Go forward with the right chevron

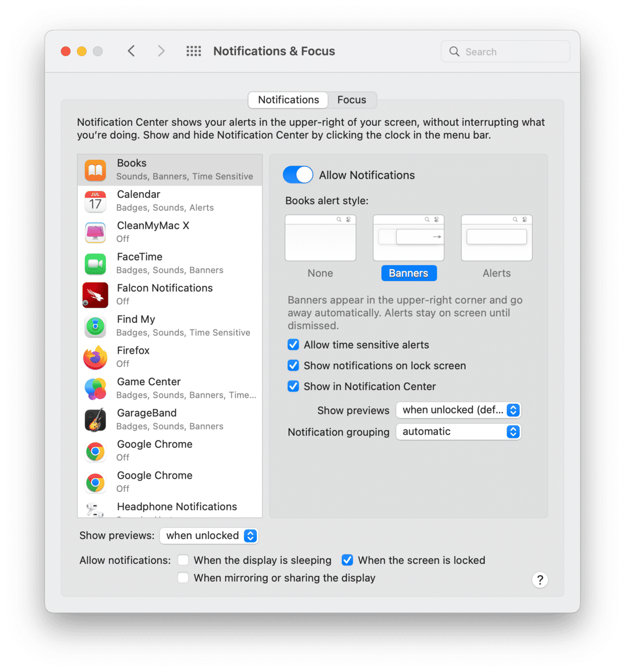[161, 51]
